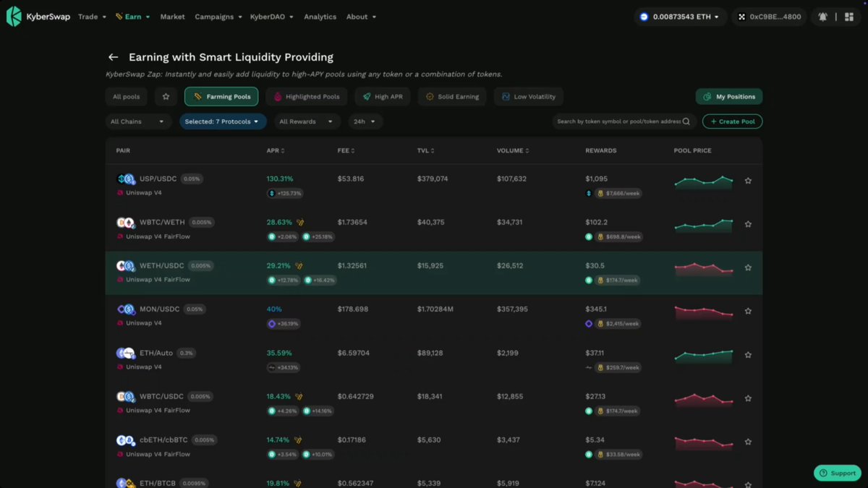868x488 pixels.
Task: View the WETH/USDC pool price chart
Action: click(704, 268)
